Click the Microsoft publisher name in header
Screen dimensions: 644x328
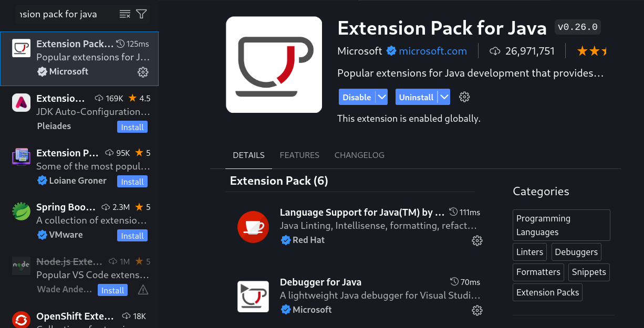(x=360, y=51)
